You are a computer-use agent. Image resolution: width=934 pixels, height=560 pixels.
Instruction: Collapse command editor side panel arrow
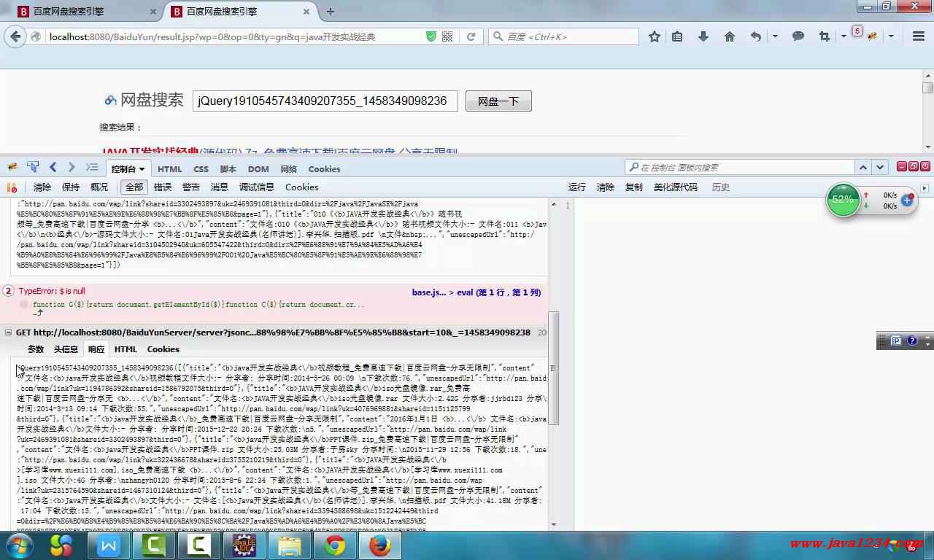point(925,188)
